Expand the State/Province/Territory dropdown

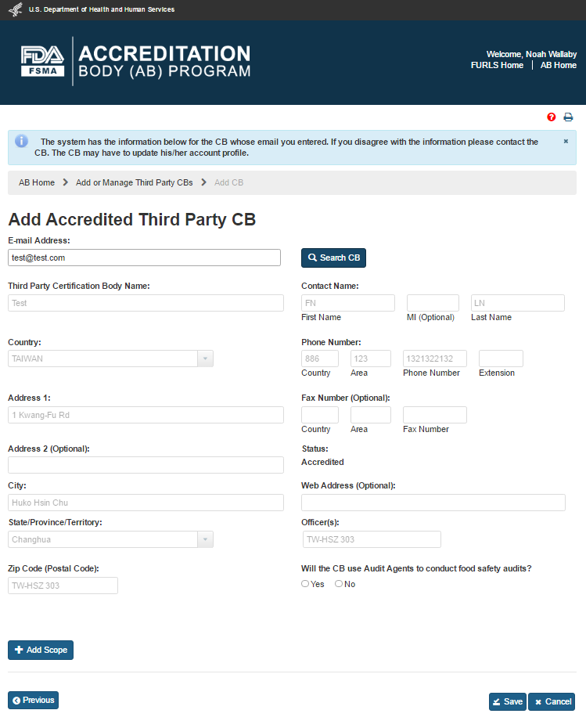[x=204, y=539]
